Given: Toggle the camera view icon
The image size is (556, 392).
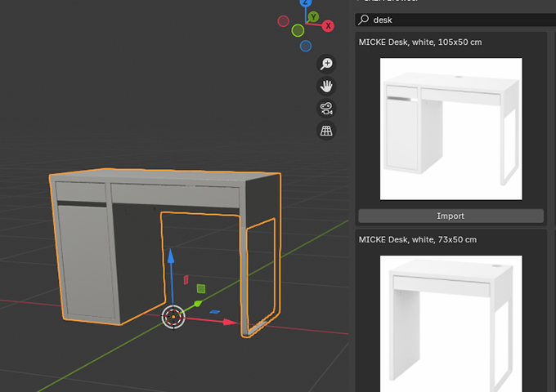Looking at the screenshot, I should [326, 109].
